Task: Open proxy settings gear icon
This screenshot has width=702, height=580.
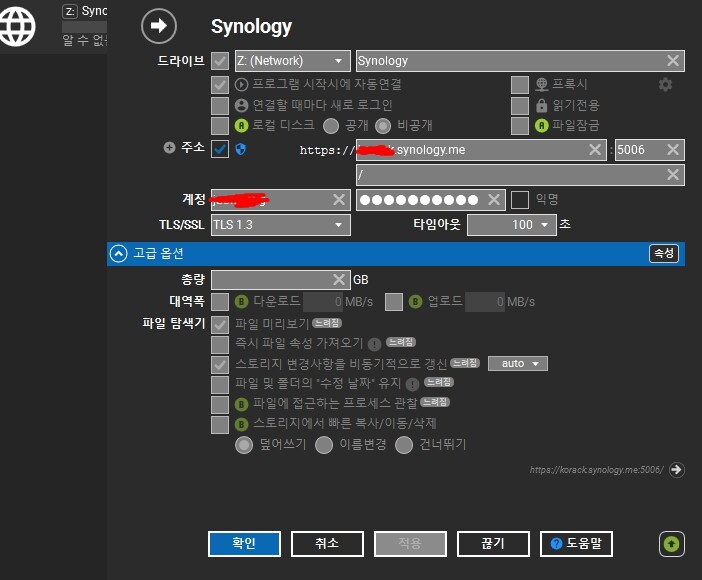Action: (666, 85)
